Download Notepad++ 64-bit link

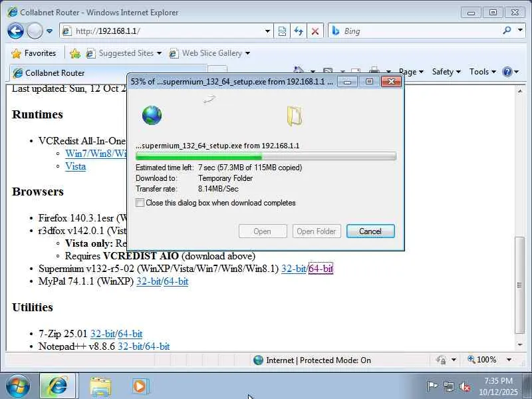[158, 346]
